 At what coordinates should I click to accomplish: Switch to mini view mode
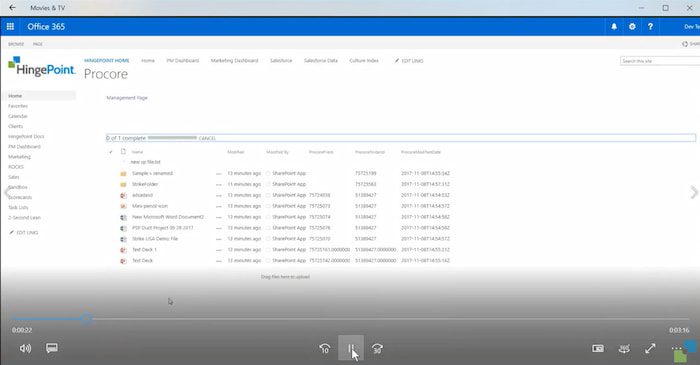598,348
